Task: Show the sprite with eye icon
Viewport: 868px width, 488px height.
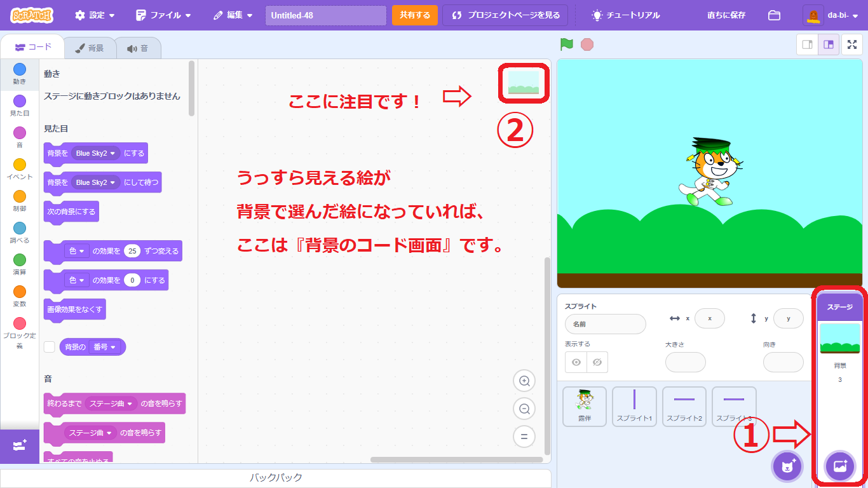Action: tap(576, 362)
